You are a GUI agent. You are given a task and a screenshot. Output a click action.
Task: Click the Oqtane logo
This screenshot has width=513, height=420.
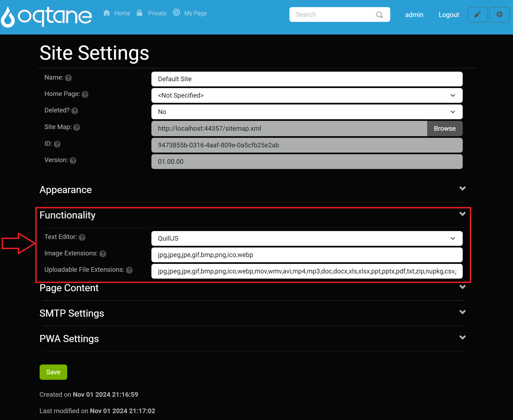tap(46, 17)
